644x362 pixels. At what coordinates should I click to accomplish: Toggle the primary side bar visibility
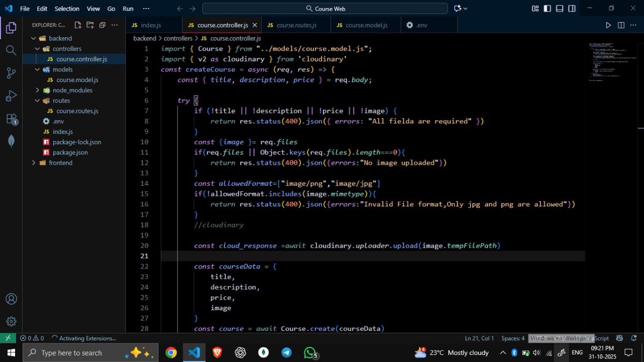[546, 9]
